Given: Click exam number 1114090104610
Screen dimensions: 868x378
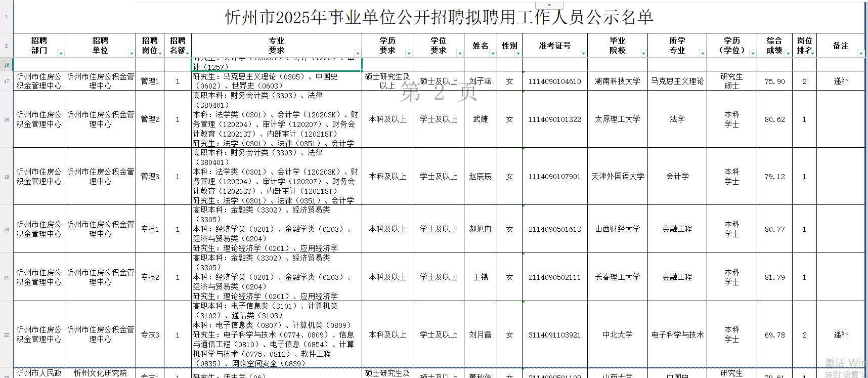Looking at the screenshot, I should [x=554, y=81].
